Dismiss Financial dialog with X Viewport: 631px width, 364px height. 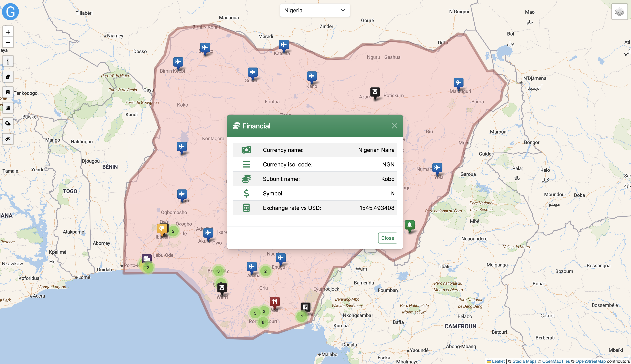click(394, 126)
